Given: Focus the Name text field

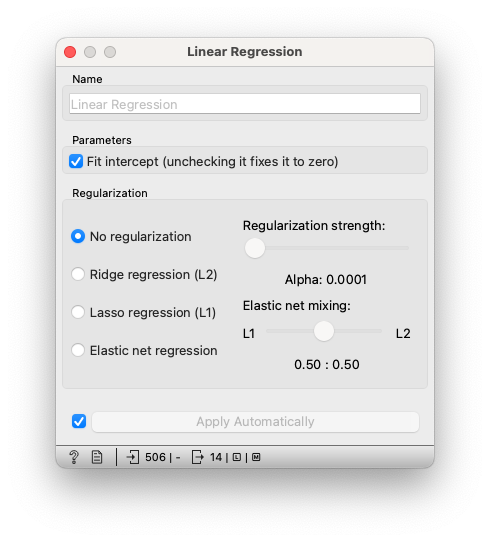Looking at the screenshot, I should pyautogui.click(x=245, y=104).
